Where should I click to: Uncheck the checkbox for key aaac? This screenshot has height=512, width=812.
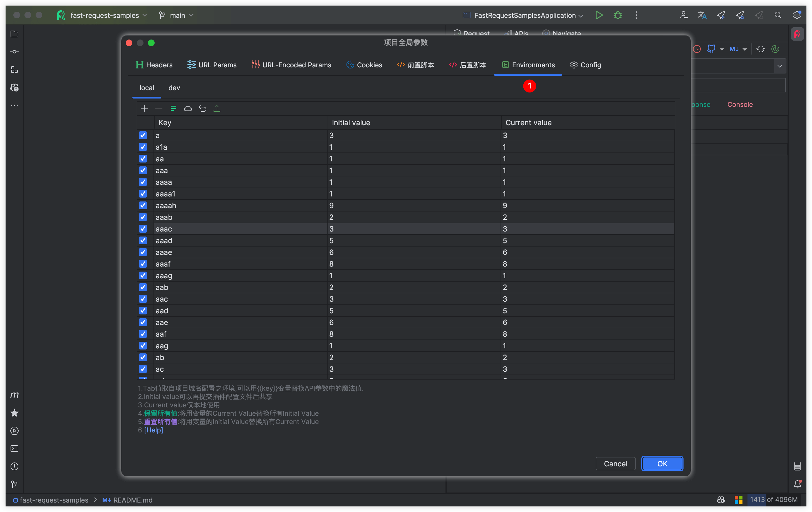point(143,229)
